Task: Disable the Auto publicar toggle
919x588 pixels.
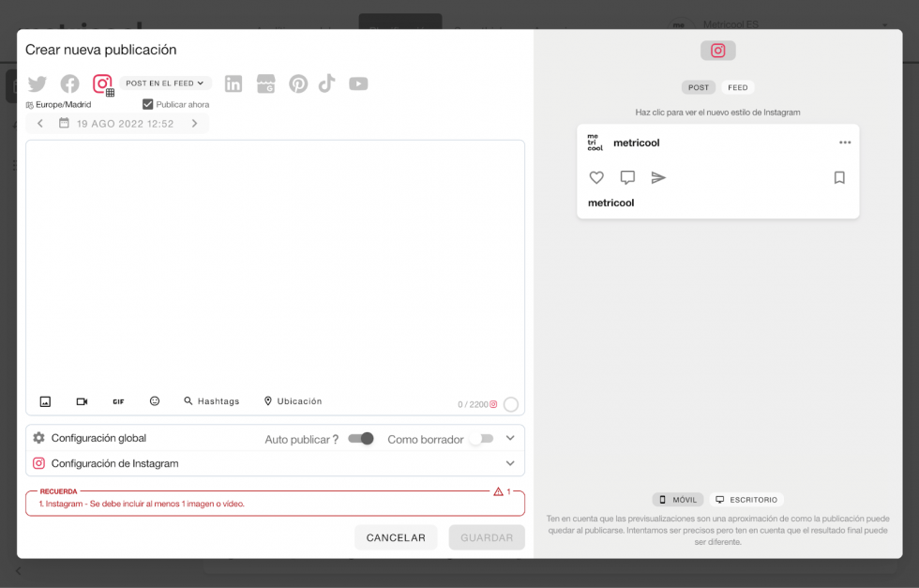Action: (x=360, y=438)
